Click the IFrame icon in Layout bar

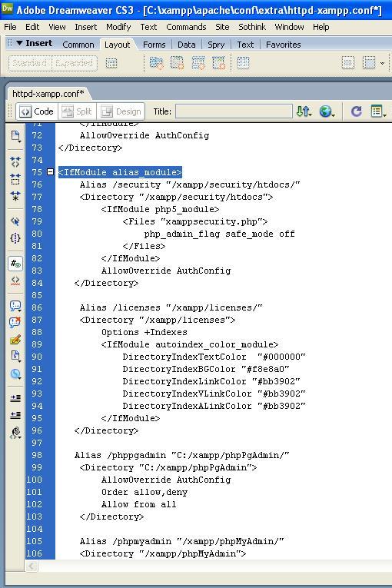click(348, 62)
